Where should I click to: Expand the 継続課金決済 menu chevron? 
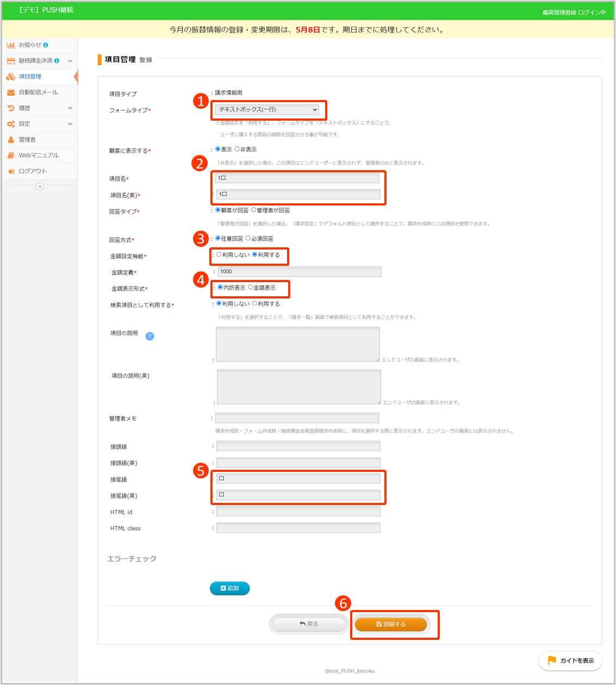(70, 61)
